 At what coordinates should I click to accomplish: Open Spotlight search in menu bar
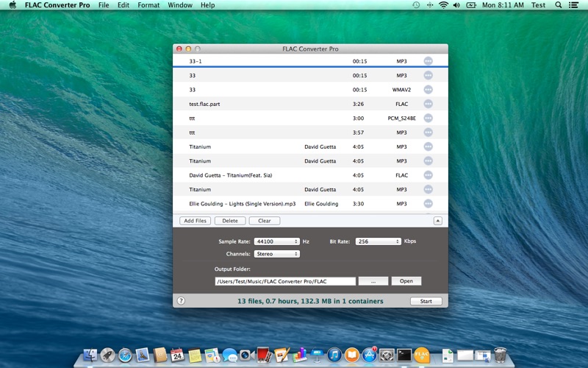(559, 5)
